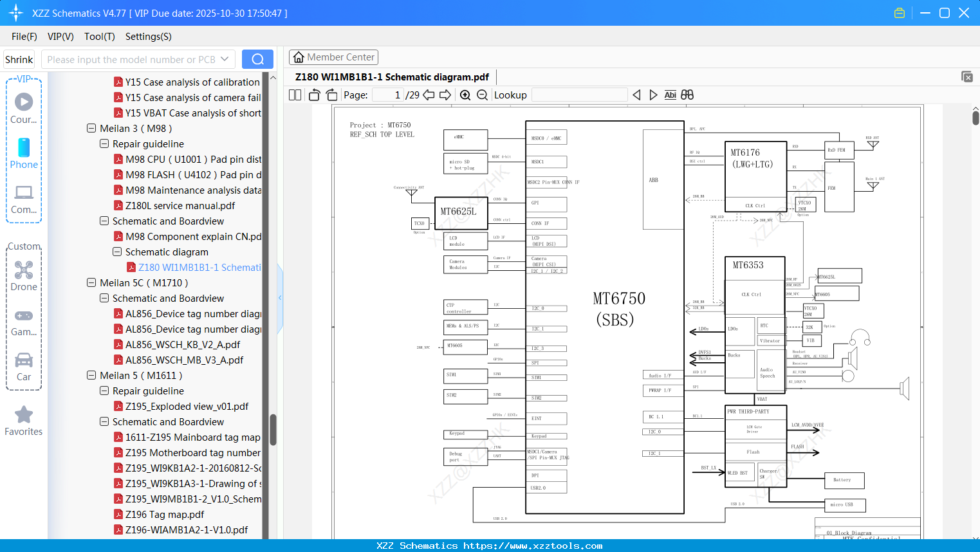Rotate the schematic page clockwise
This screenshot has width=980, height=552.
[x=331, y=95]
